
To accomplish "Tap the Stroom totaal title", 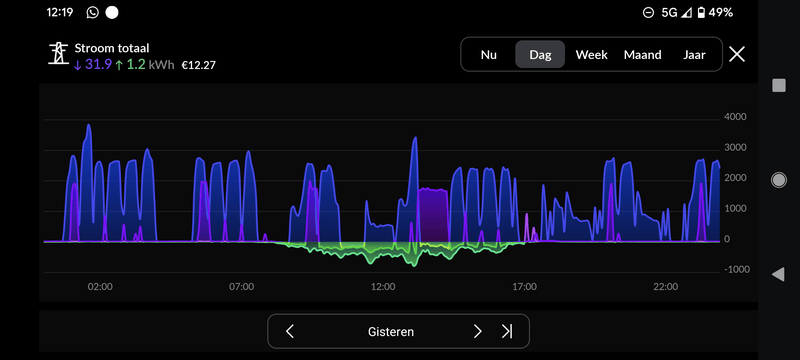I will point(112,48).
